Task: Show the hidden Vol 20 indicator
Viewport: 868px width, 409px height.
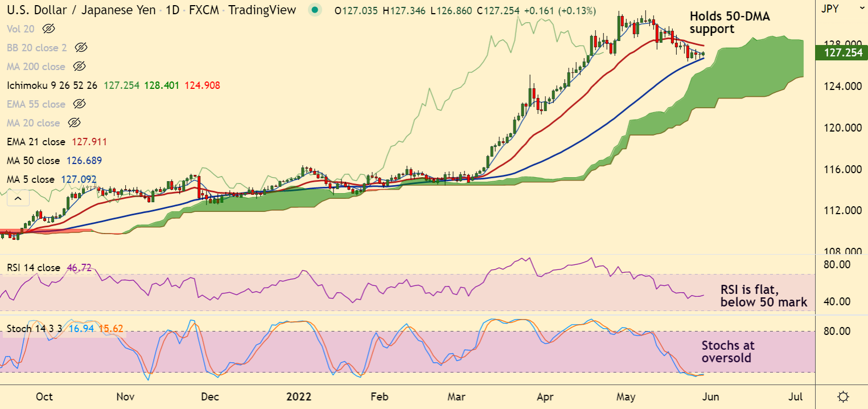Action: point(49,28)
